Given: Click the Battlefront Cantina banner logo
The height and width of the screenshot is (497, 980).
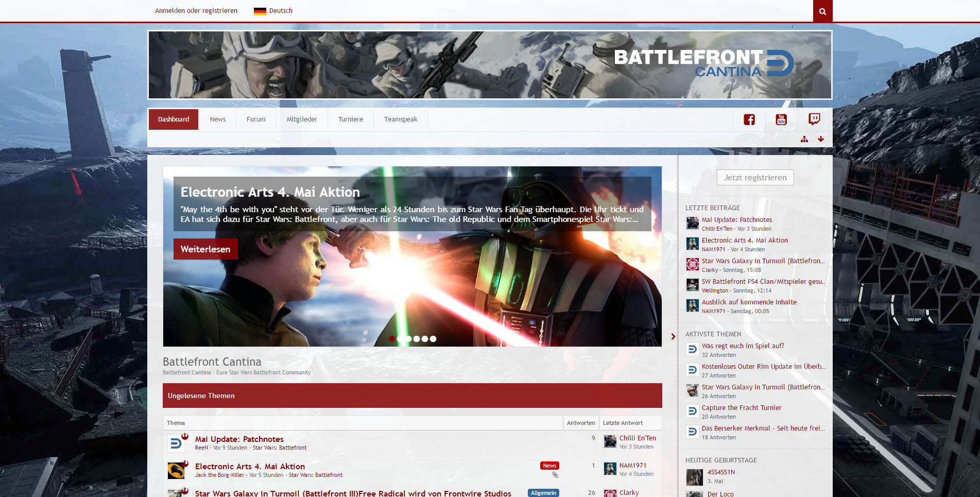Looking at the screenshot, I should tap(703, 64).
